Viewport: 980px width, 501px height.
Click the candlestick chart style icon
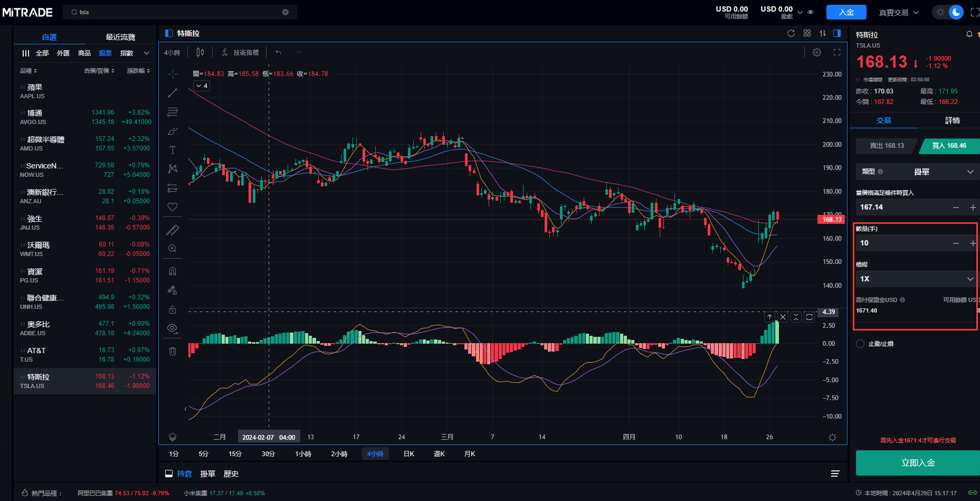point(200,52)
